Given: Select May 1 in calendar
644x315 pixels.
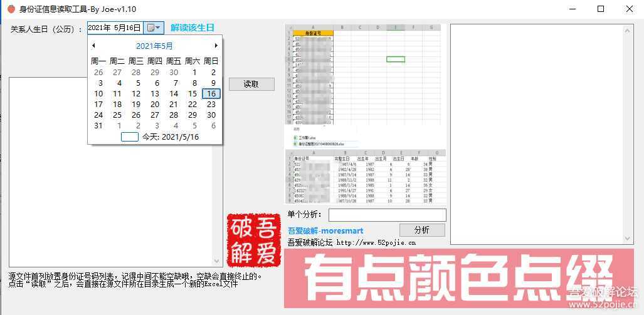Looking at the screenshot, I should 194,72.
